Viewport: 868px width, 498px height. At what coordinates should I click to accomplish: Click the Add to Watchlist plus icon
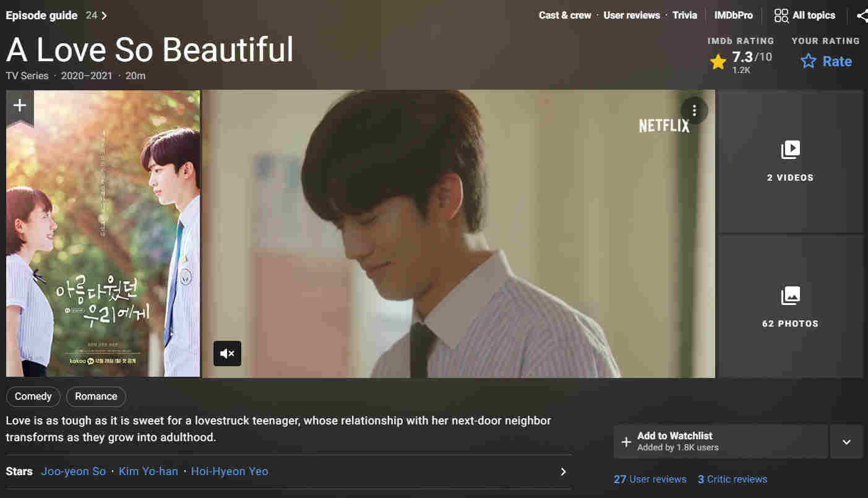pos(626,442)
